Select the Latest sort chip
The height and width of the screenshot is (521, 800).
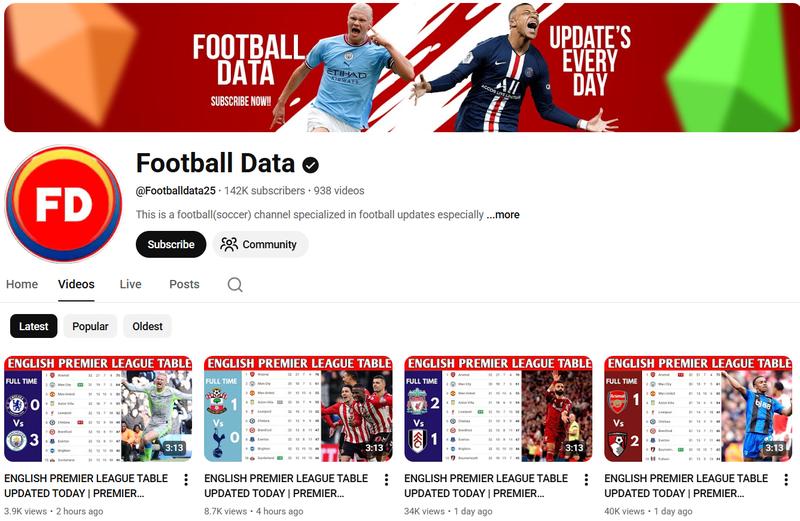point(34,326)
